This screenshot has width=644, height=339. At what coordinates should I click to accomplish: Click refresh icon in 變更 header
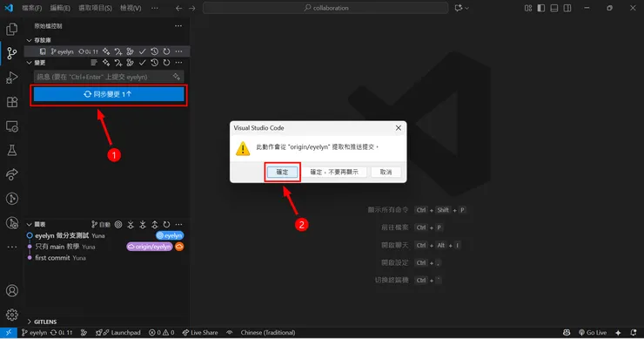tap(166, 63)
